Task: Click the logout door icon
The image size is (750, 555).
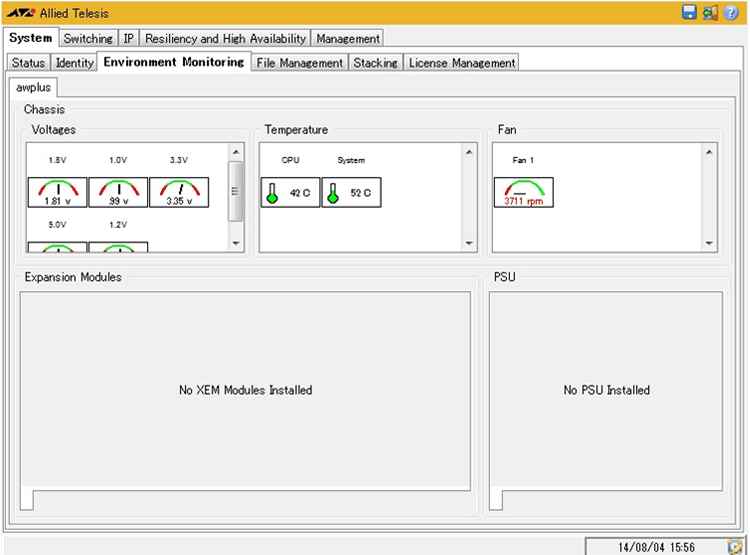Action: [x=710, y=13]
